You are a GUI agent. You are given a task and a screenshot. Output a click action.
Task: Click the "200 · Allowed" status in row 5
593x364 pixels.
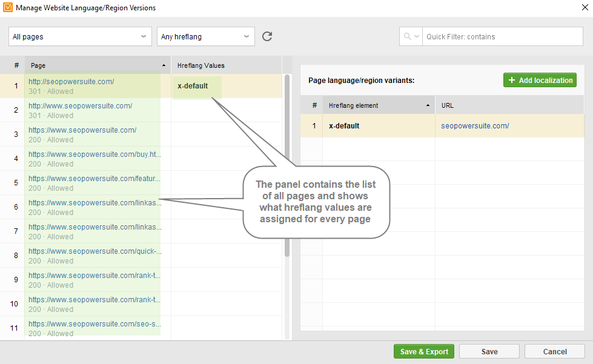tap(51, 188)
